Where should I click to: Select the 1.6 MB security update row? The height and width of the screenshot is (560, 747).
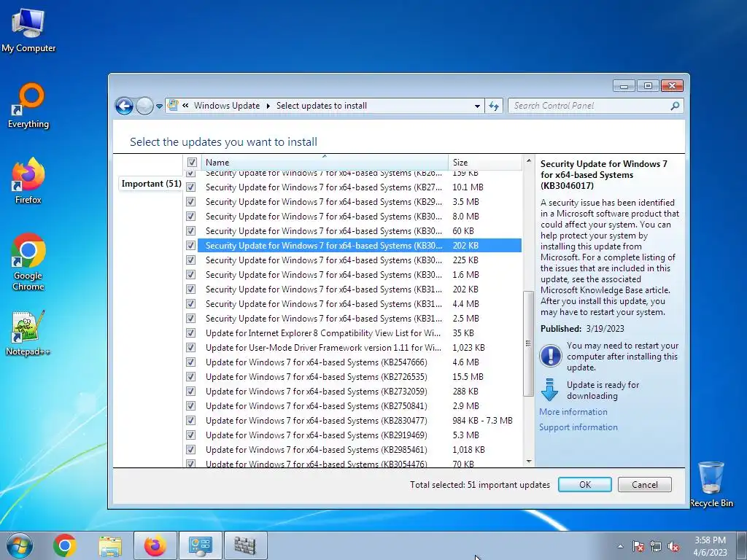tap(360, 275)
